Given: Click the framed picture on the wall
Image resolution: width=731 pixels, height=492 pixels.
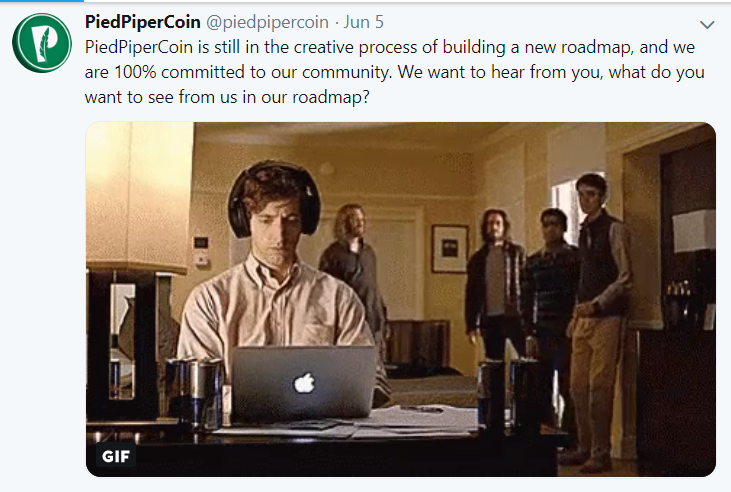Looking at the screenshot, I should pyautogui.click(x=450, y=249).
